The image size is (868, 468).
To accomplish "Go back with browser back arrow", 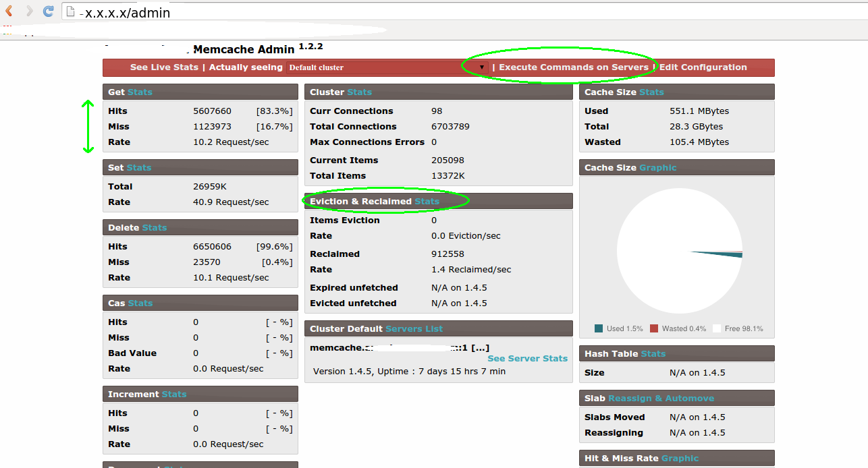I will pos(9,11).
